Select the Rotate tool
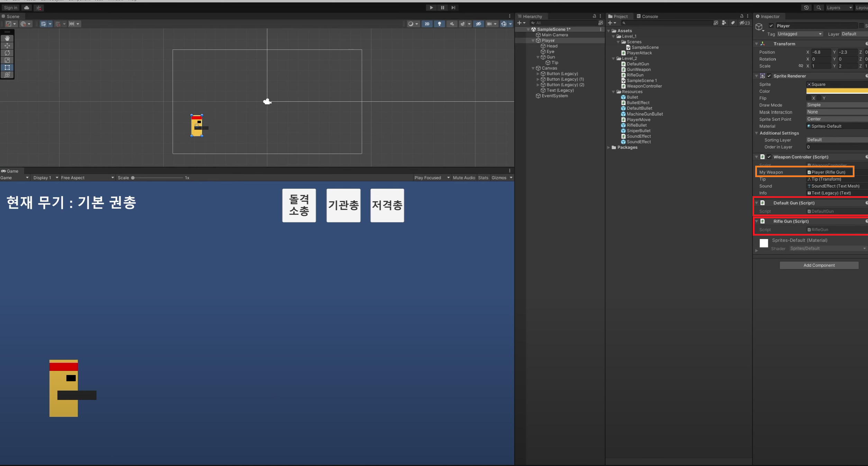868x466 pixels. point(7,53)
